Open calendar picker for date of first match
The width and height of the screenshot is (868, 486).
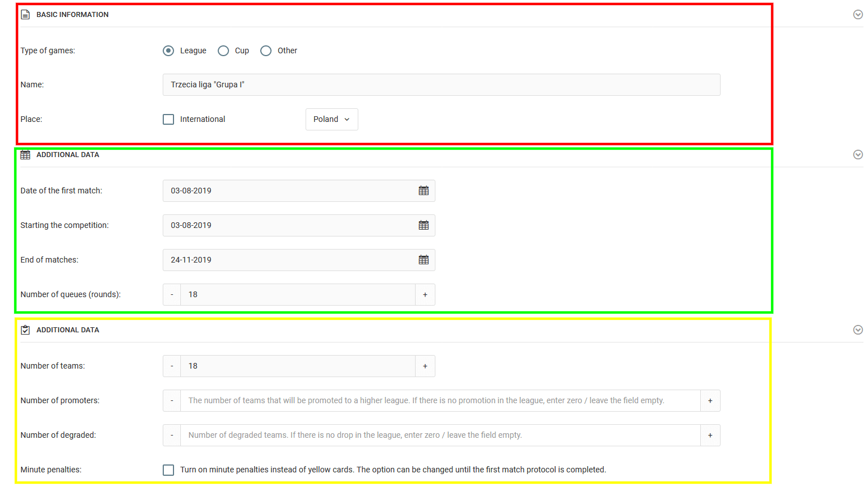424,191
